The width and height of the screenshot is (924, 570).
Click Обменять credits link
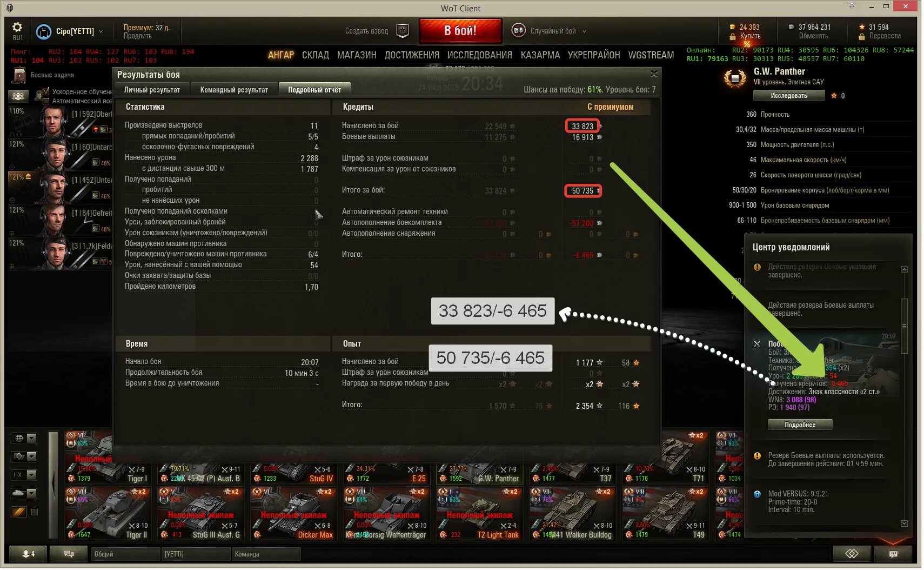click(x=813, y=36)
